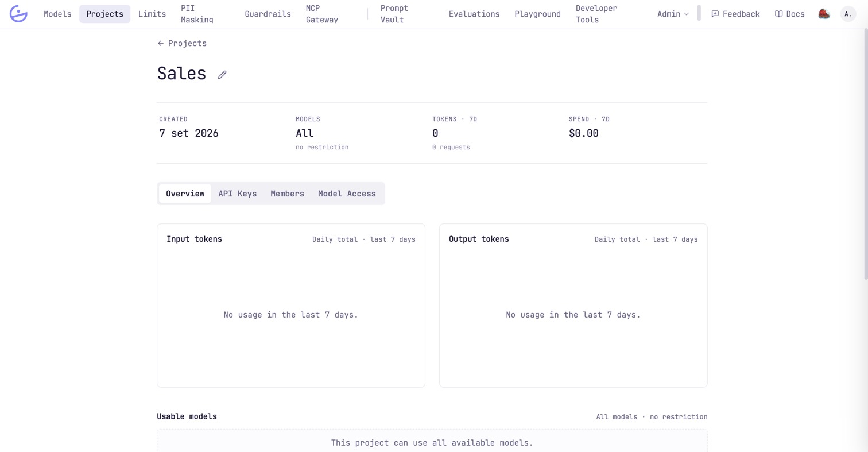Viewport: 868px width, 452px height.
Task: Open Feedback from the top bar
Action: (x=735, y=14)
